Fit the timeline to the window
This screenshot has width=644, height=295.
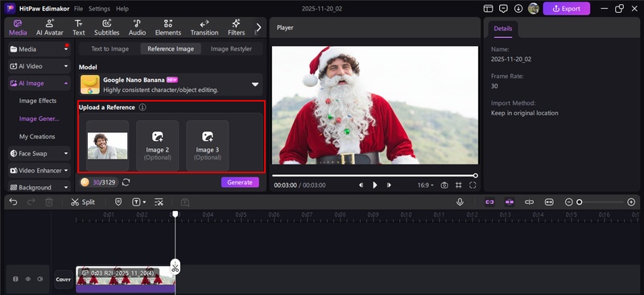click(549, 202)
